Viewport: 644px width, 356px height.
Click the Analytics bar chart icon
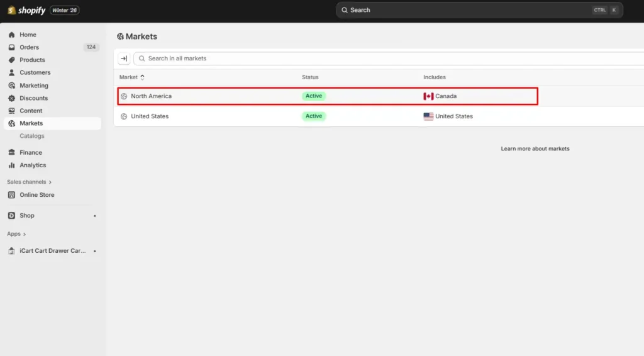click(12, 165)
